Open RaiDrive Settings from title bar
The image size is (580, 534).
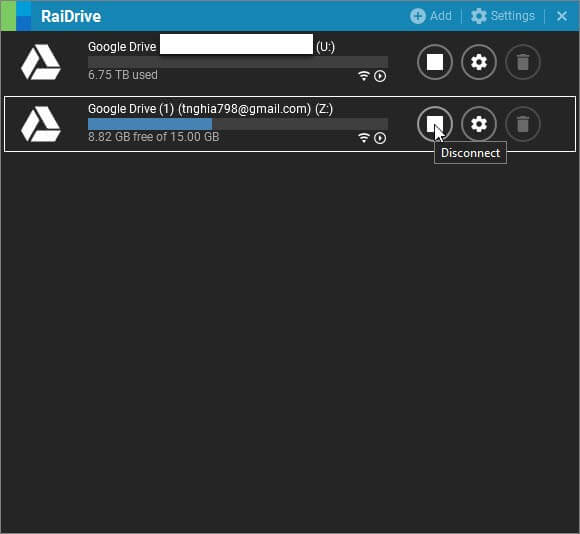pos(503,16)
